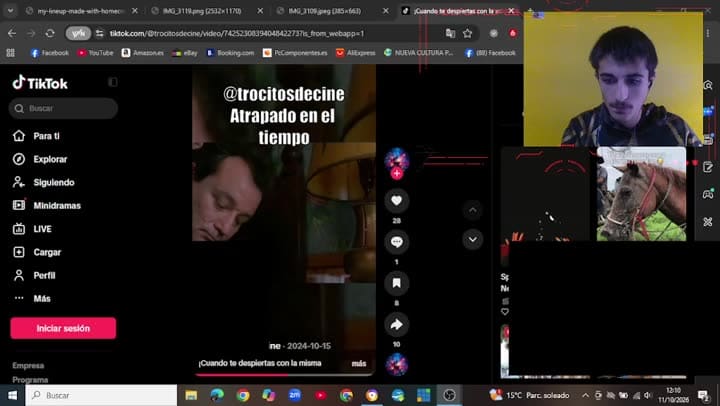Switch to my-lineup-made-with-home tab

point(81,11)
